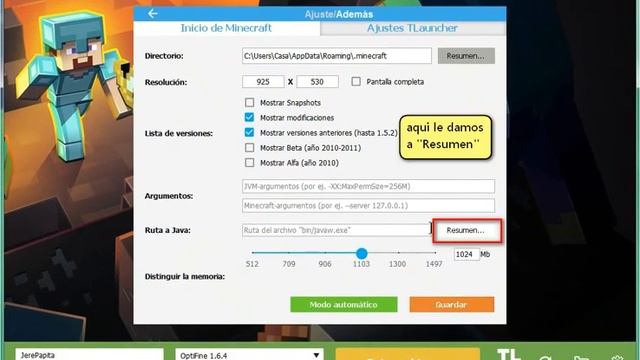Uncheck Mostrar modificaciones
Viewport: 640px width, 360px height.
click(249, 118)
